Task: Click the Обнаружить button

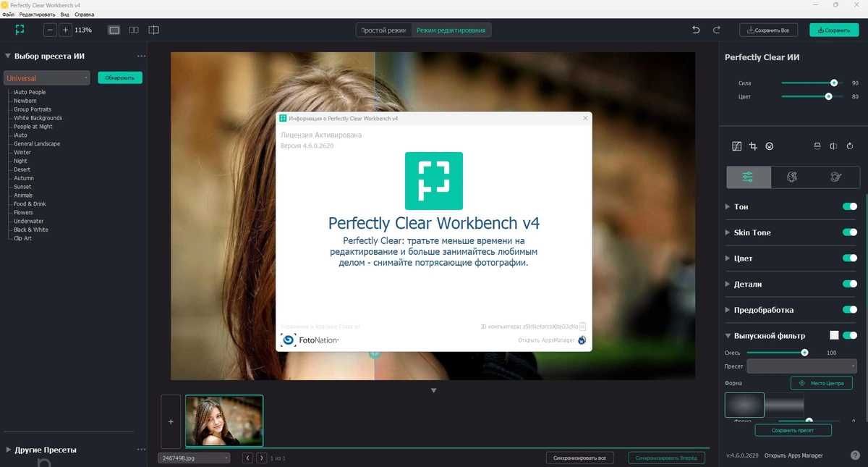Action: (x=120, y=77)
